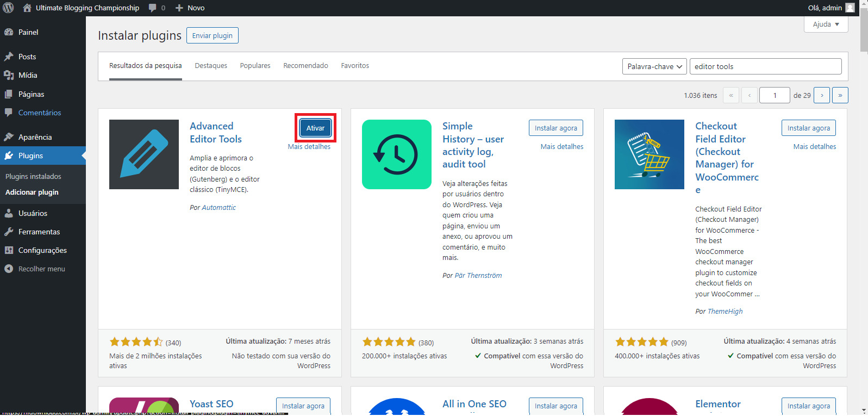
Task: Go to next results page arrow
Action: (822, 95)
